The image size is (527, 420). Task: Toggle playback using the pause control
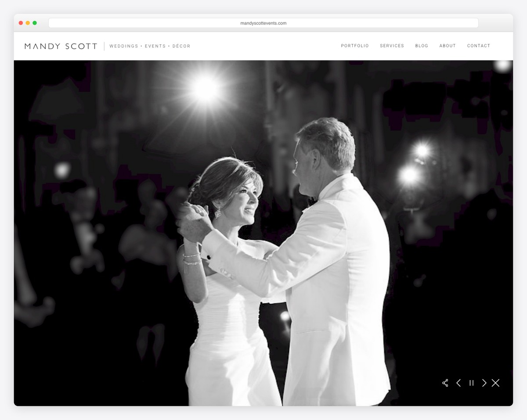[471, 383]
